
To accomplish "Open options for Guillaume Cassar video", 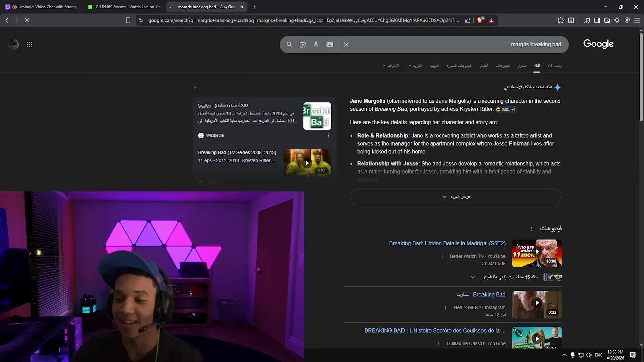I will [439, 344].
